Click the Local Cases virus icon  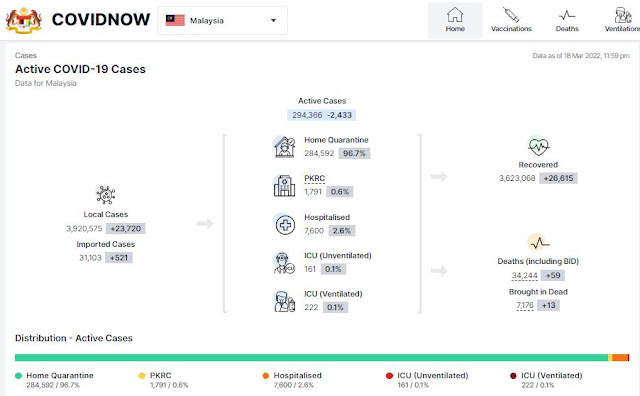click(x=106, y=194)
